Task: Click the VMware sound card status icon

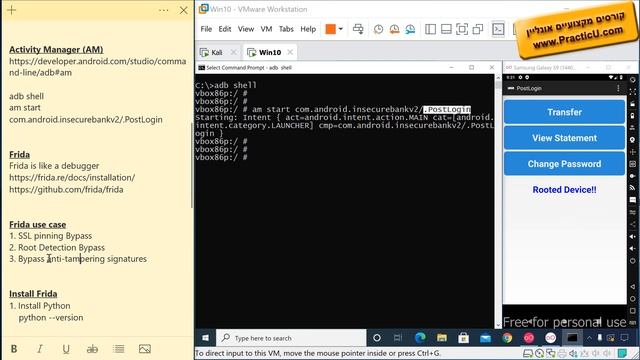Action: (x=573, y=353)
